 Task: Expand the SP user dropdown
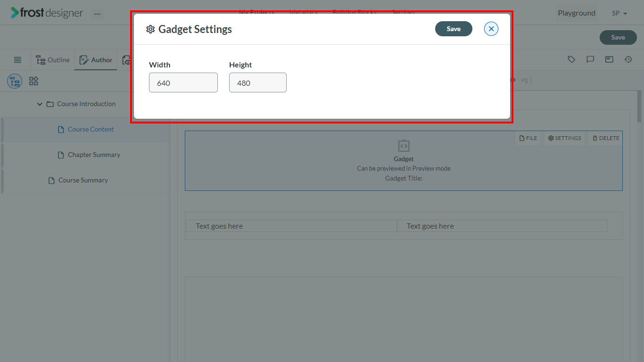click(x=619, y=13)
